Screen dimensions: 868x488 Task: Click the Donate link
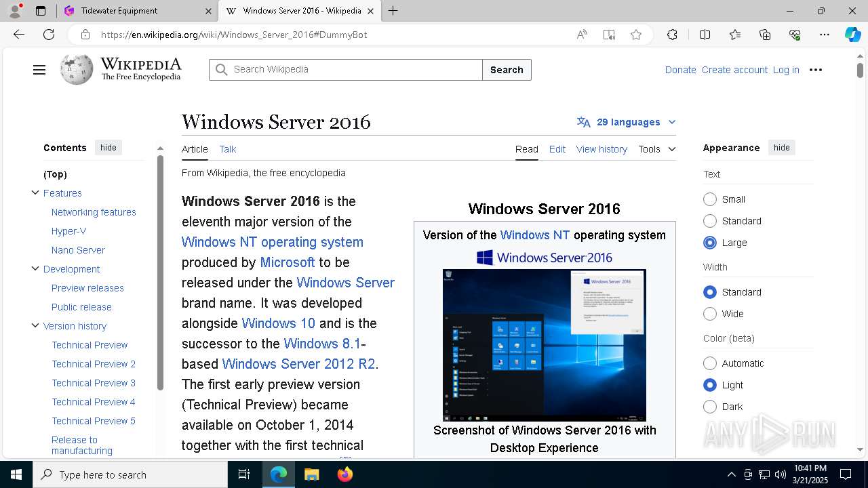(680, 70)
